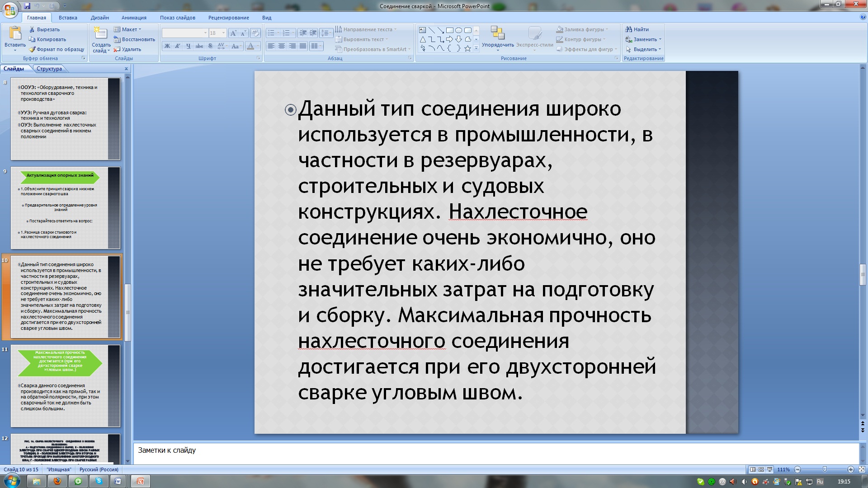The image size is (868, 488).
Task: Center the paragraph text
Action: [x=282, y=46]
